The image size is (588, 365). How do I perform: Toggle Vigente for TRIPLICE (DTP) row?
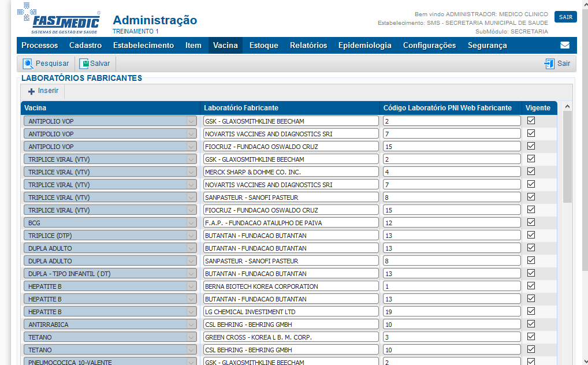[x=531, y=235]
